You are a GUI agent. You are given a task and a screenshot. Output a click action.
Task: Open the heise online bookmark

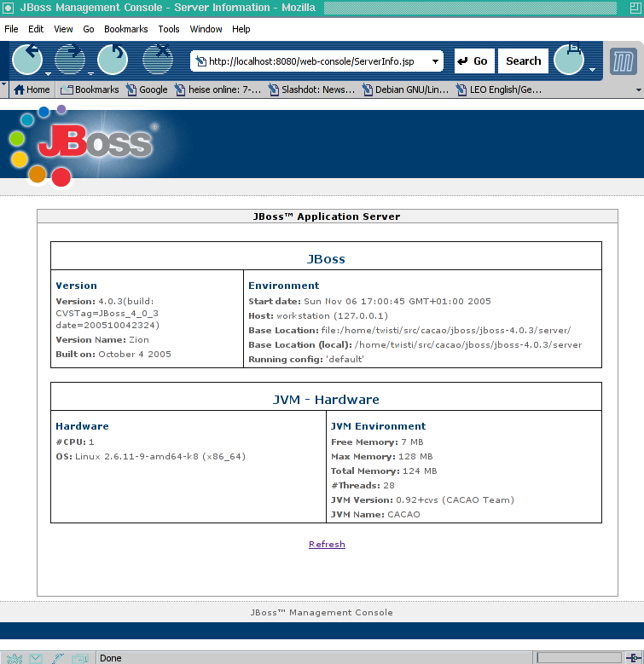click(218, 89)
